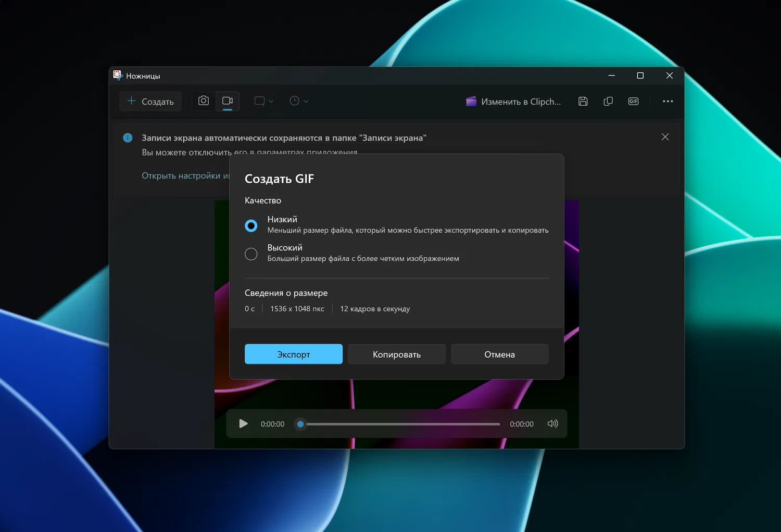This screenshot has width=781, height=532.
Task: Dismiss the screen recordings info banner
Action: 665,137
